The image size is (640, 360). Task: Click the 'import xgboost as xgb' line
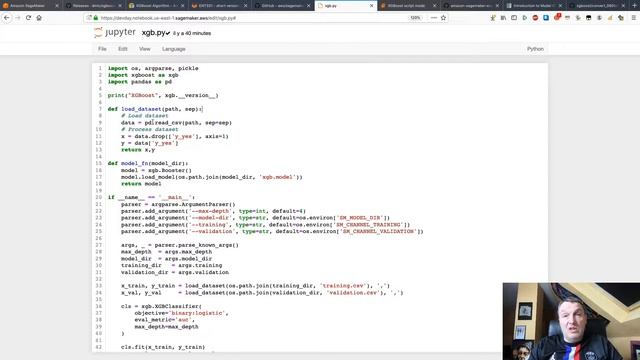(x=143, y=75)
